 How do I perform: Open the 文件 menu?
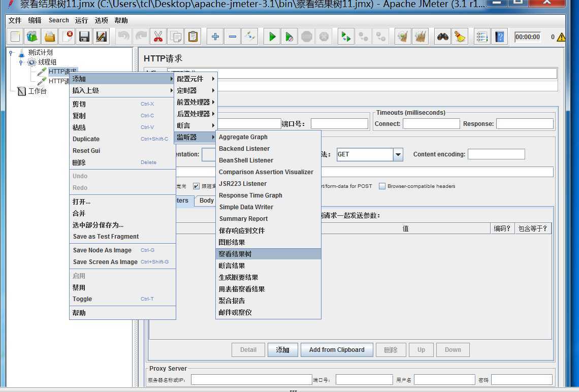pyautogui.click(x=15, y=20)
